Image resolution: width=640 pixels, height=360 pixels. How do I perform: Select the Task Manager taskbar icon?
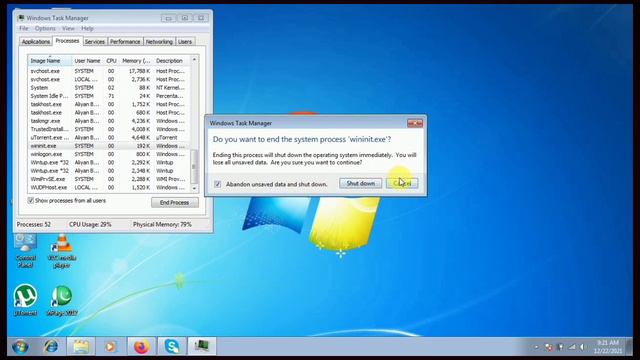click(x=202, y=347)
